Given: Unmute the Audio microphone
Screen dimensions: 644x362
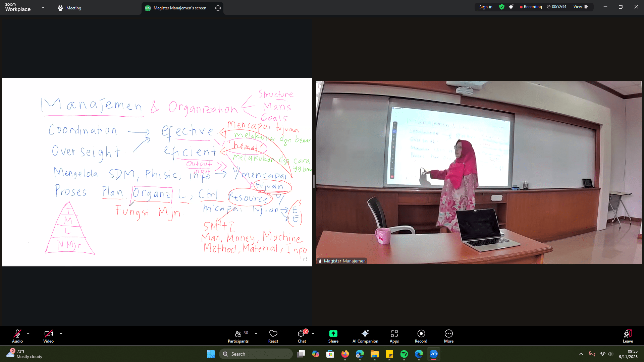Looking at the screenshot, I should 17,336.
